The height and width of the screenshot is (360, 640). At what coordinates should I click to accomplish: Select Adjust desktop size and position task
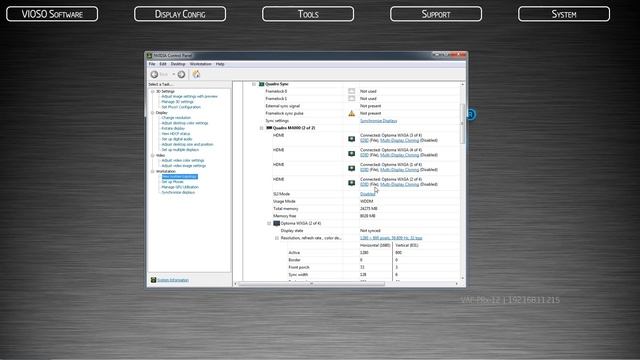tap(187, 144)
